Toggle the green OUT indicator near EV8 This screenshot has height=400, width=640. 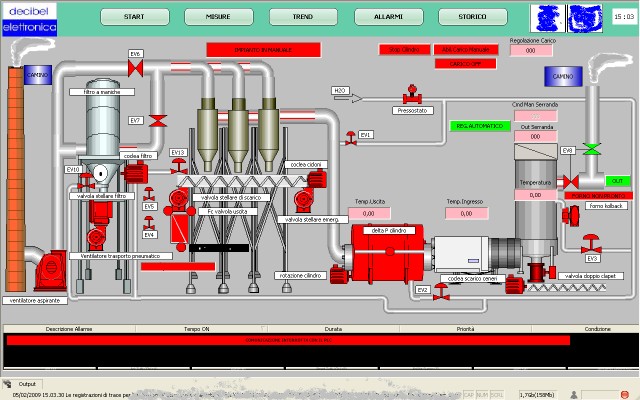click(617, 181)
